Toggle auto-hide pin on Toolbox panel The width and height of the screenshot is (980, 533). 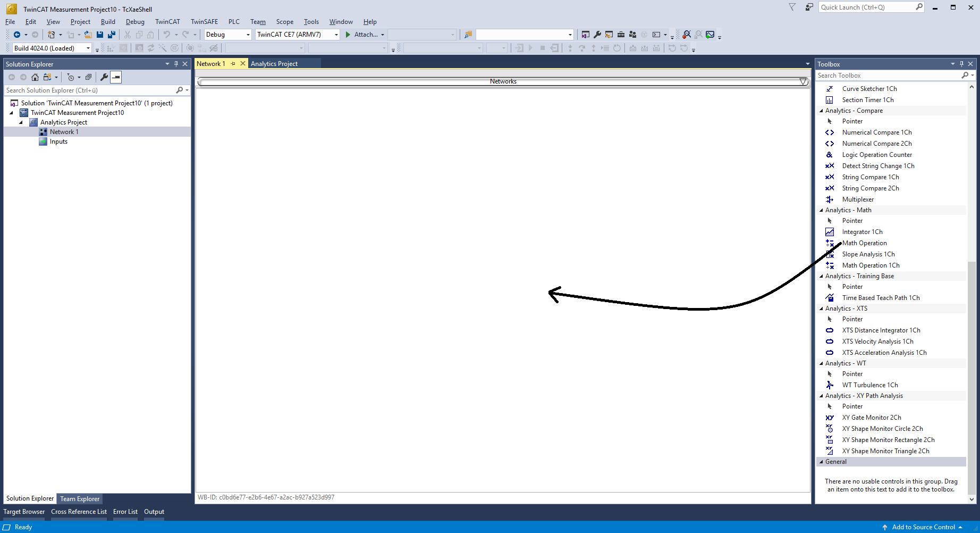pyautogui.click(x=961, y=64)
